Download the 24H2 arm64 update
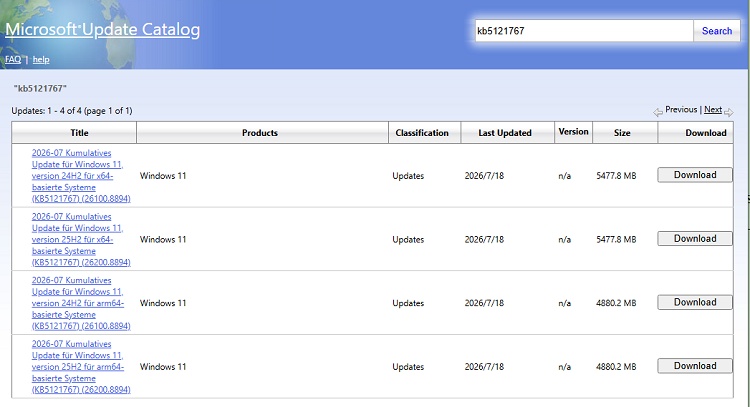The height and width of the screenshot is (407, 750). (695, 302)
